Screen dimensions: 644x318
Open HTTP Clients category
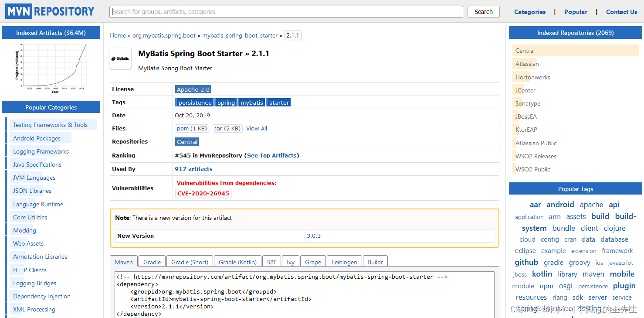[30, 270]
